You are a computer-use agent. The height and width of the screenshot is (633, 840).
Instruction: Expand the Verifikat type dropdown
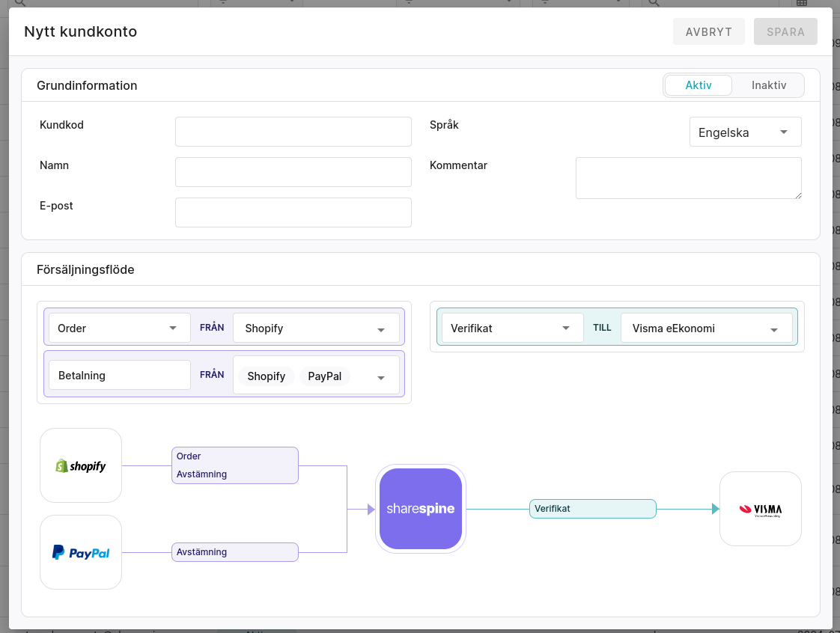512,328
